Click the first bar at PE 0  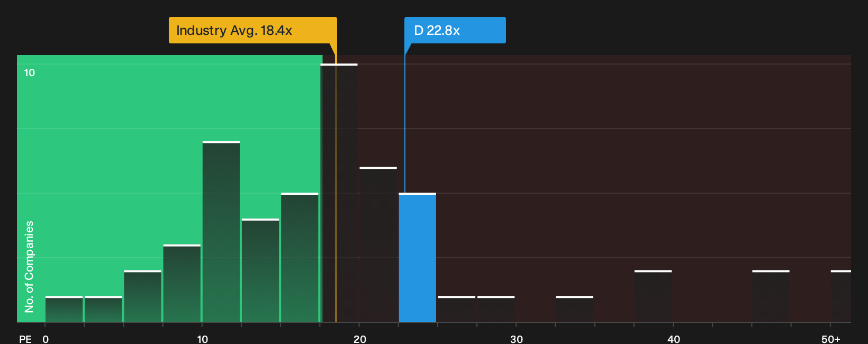coord(64,309)
